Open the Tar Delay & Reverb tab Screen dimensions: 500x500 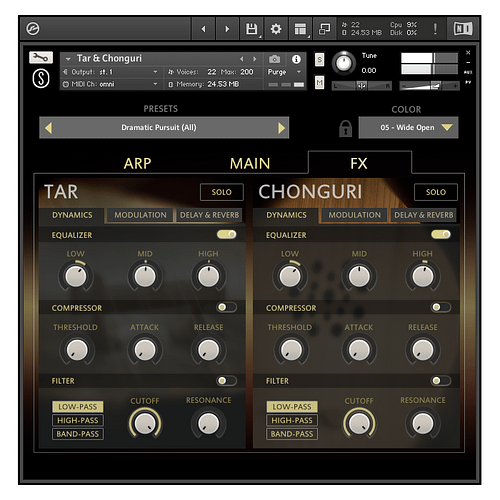click(210, 215)
